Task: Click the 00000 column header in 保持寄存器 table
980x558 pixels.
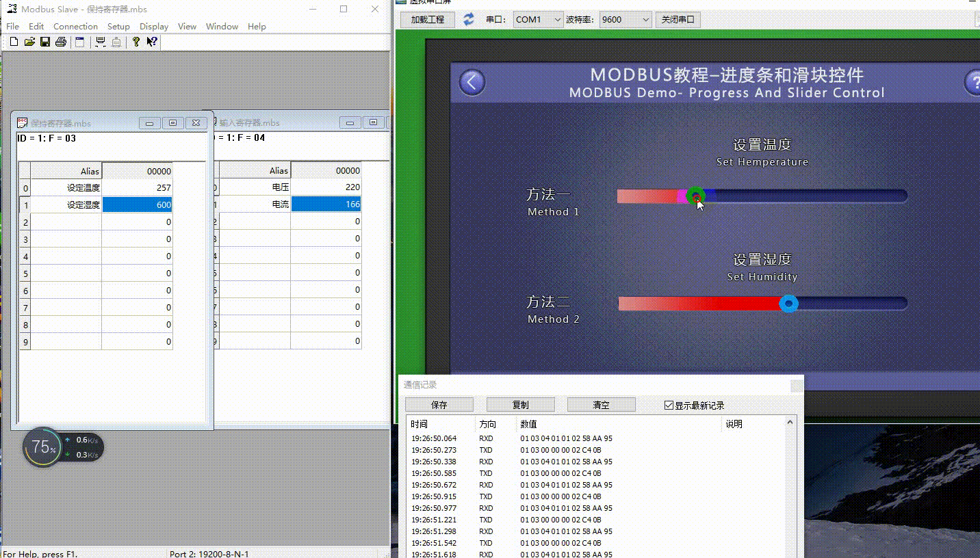Action: [x=137, y=171]
